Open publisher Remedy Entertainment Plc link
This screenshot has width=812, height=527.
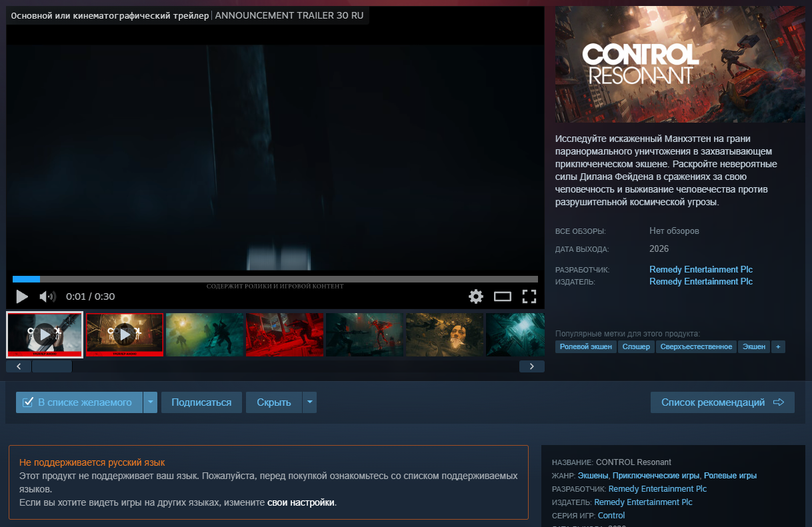tap(701, 282)
